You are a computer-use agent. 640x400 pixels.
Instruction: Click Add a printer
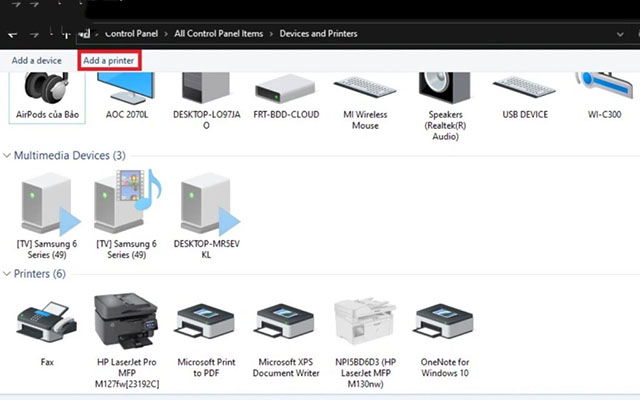point(109,60)
